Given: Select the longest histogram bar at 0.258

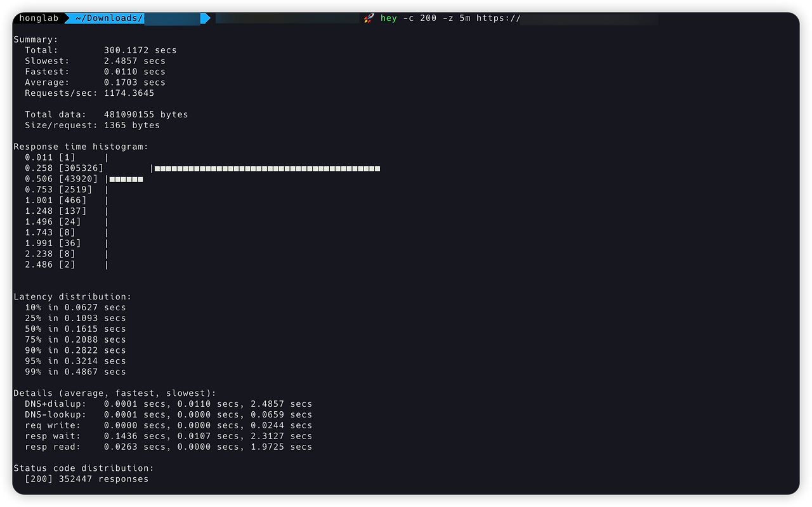Looking at the screenshot, I should [x=265, y=168].
